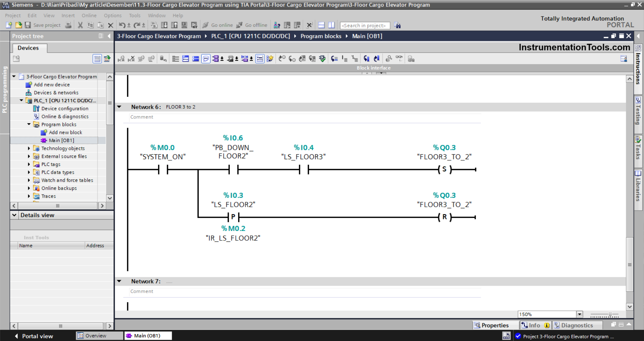Viewport: 644px width, 341px height.
Task: Open accessible devices icon
Action: 277,25
